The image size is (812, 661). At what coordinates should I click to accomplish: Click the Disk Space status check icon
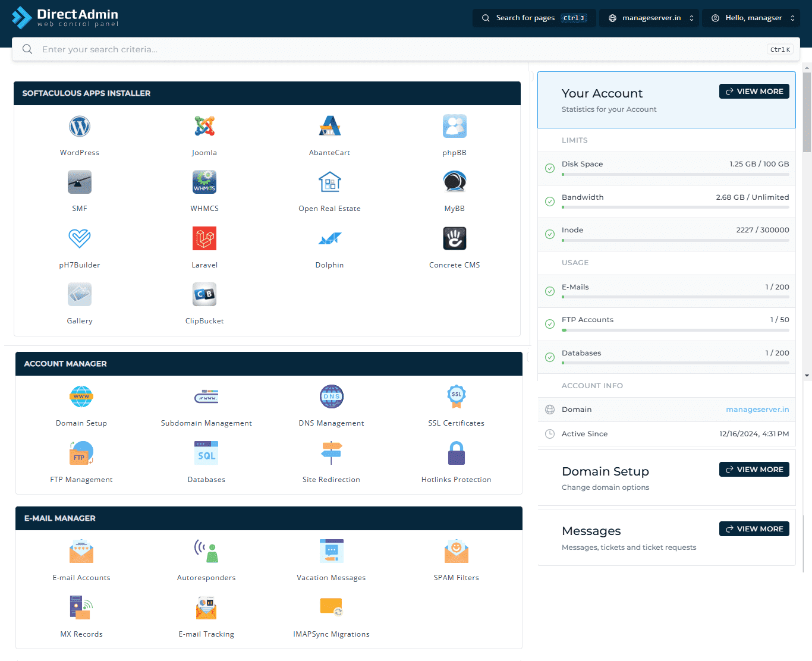[550, 168]
